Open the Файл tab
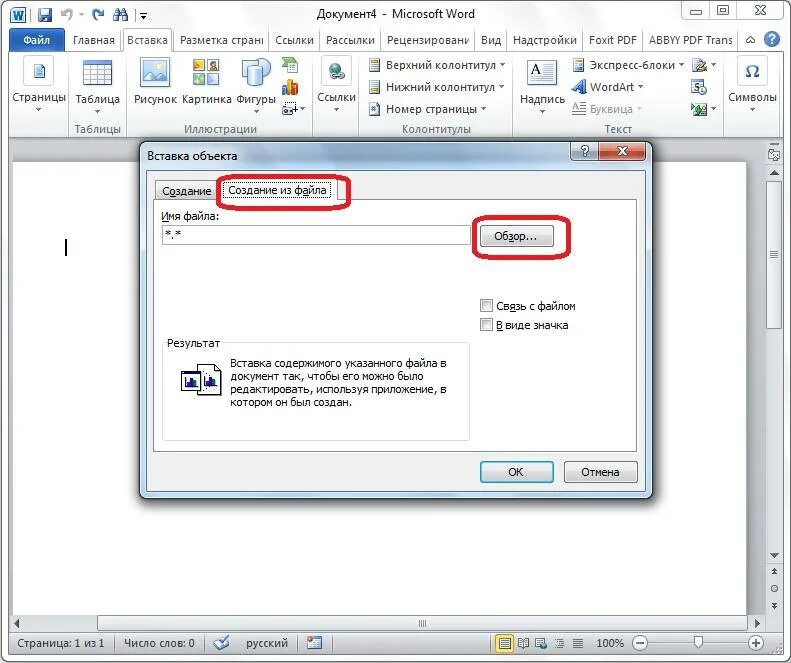Image resolution: width=791 pixels, height=663 pixels. (x=36, y=40)
